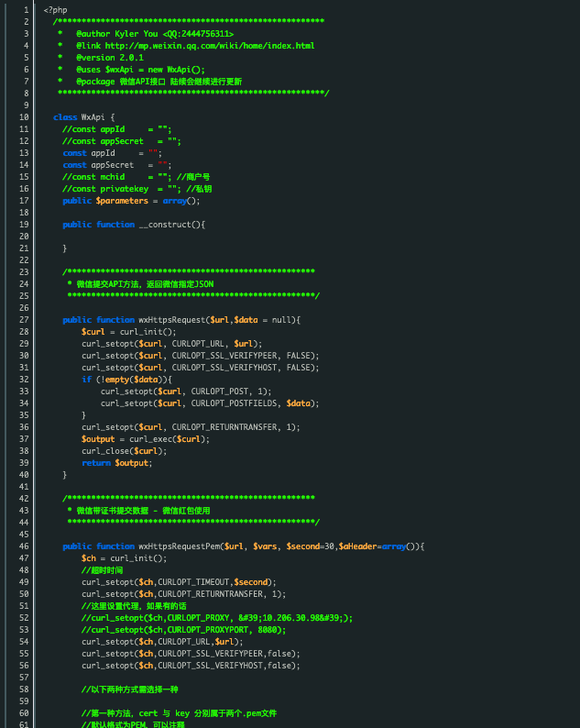Screen dimensions: 580x728
Task: Click "CURLOPT_SSL_VERIFYPEER,false" on line 55
Action: (x=224, y=654)
